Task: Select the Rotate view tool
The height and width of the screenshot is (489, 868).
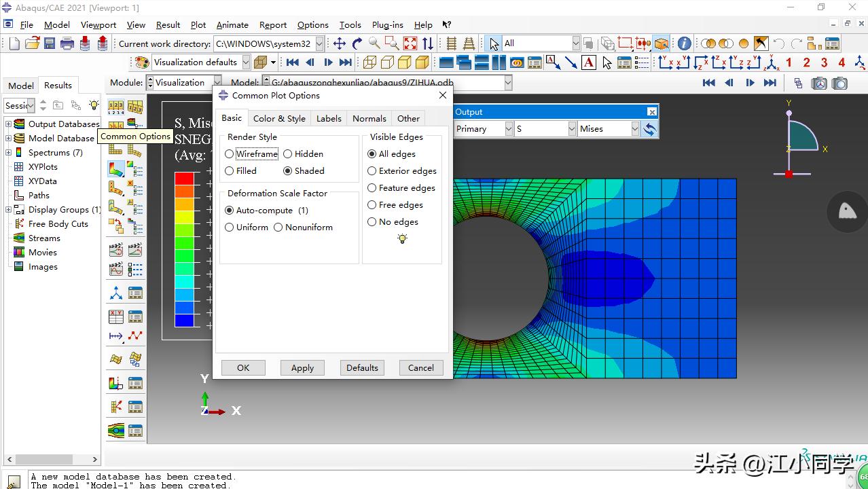Action: (357, 43)
